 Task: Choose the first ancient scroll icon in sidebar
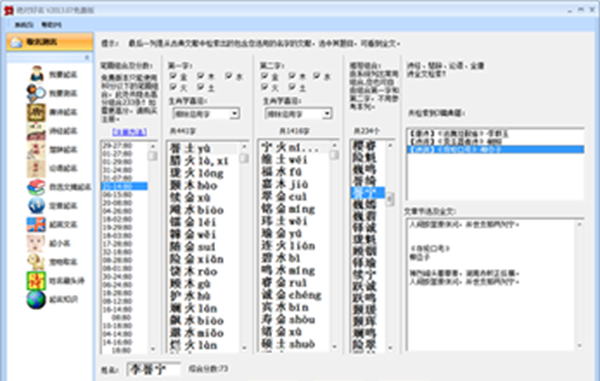tap(36, 150)
